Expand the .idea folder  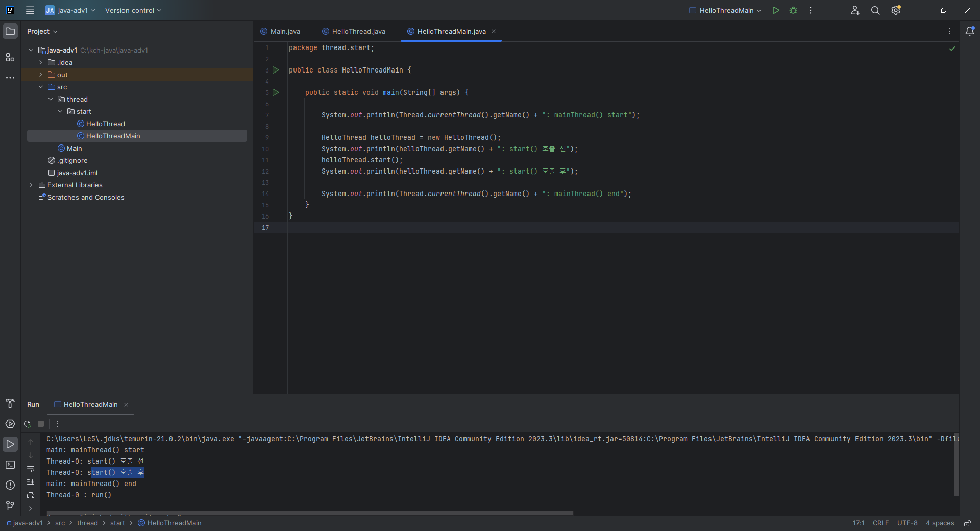[x=41, y=62]
